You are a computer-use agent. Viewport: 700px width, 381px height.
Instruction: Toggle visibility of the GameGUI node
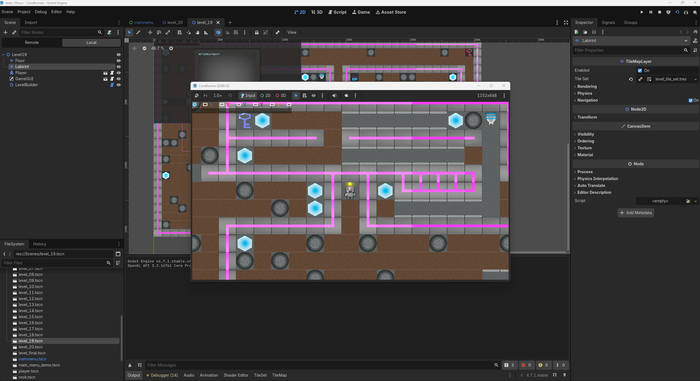tap(119, 79)
